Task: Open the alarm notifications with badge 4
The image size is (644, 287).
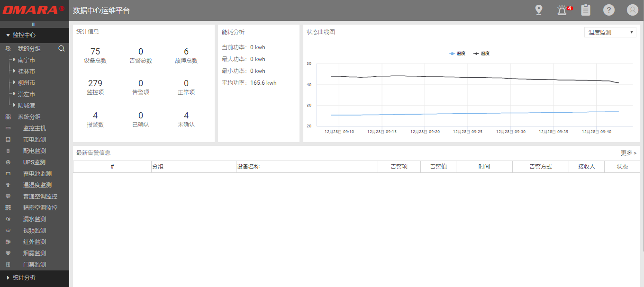Action: pos(562,9)
